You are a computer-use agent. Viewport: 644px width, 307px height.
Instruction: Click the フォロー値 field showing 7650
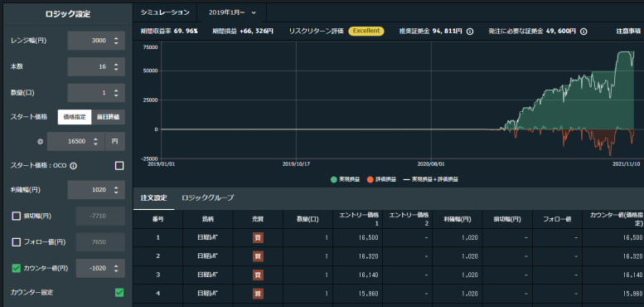click(100, 242)
